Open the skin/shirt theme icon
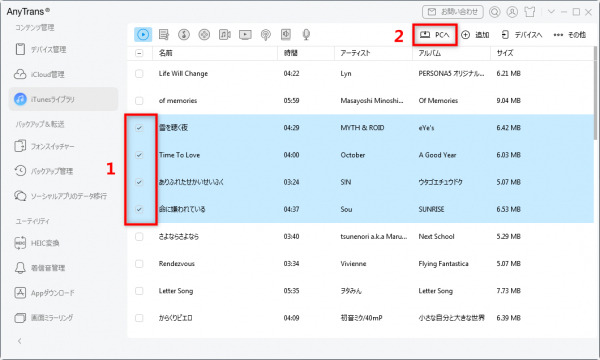Image resolution: width=600 pixels, height=360 pixels. pos(530,12)
